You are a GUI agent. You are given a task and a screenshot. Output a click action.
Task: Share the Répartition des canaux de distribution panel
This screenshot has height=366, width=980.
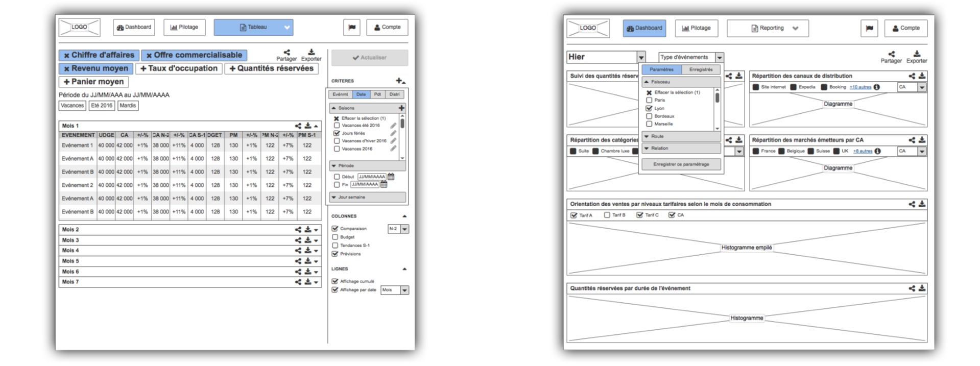(912, 76)
